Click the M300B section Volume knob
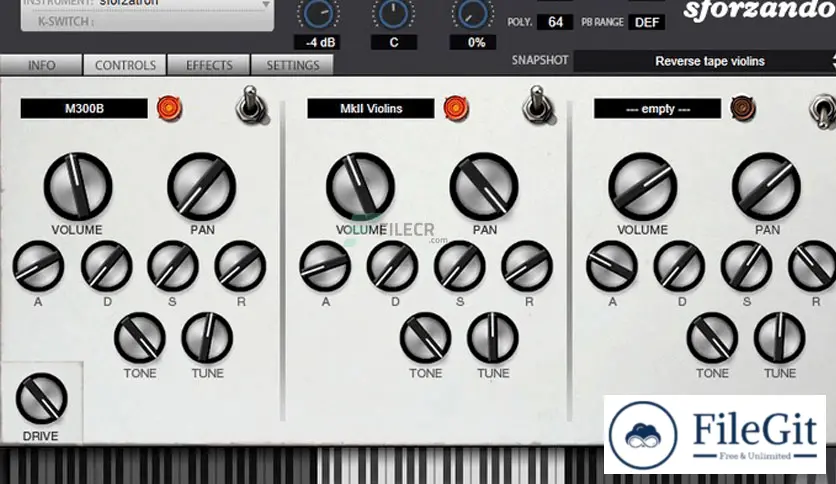Viewport: 836px width, 484px height. point(78,186)
